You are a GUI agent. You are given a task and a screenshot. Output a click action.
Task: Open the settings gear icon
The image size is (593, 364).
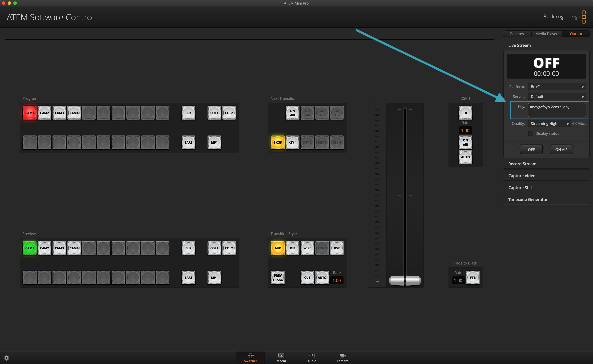(7, 358)
